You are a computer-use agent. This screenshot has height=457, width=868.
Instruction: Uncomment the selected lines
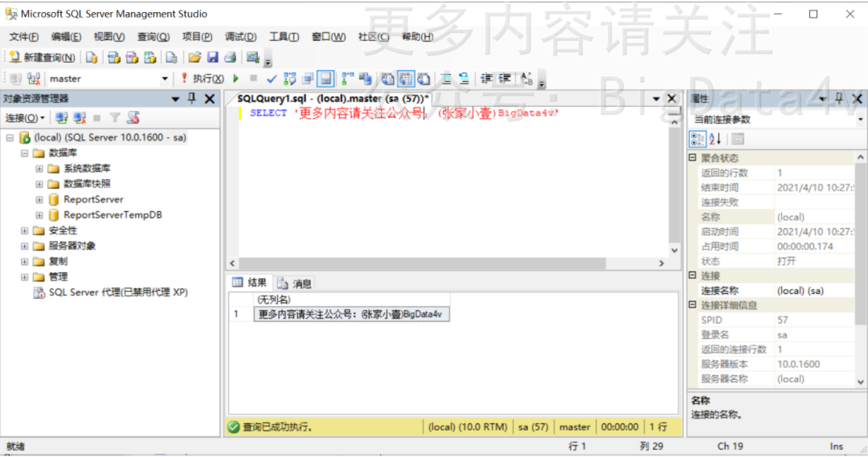point(464,79)
